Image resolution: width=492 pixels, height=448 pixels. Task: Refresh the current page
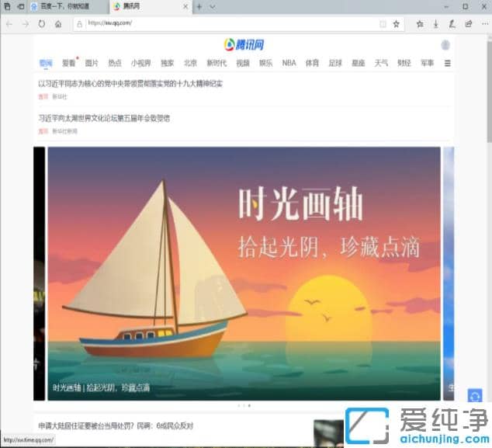pyautogui.click(x=42, y=24)
